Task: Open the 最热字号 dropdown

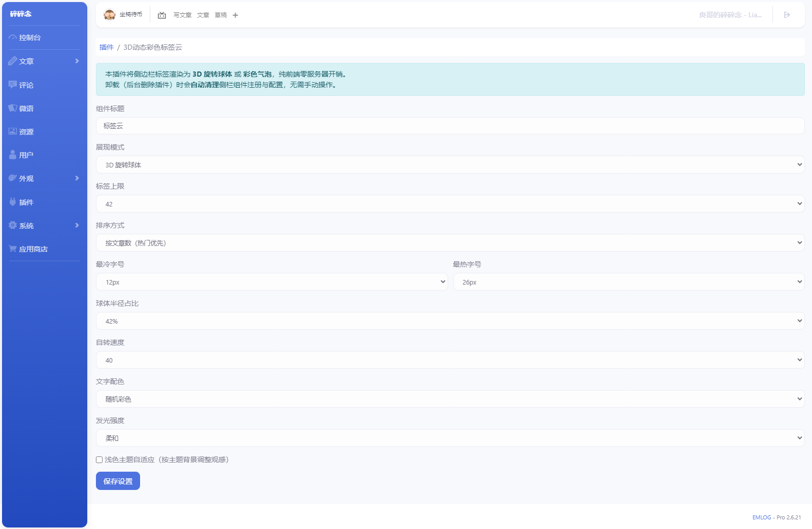Action: (x=629, y=282)
